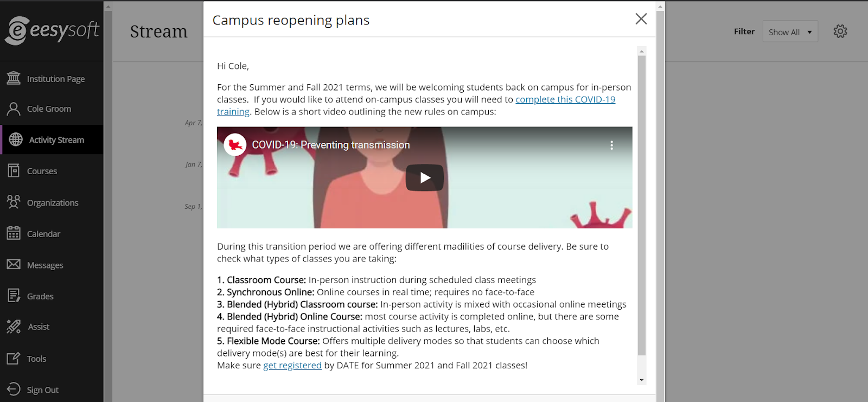
Task: Close the Campus reopening plans dialog
Action: (x=641, y=19)
